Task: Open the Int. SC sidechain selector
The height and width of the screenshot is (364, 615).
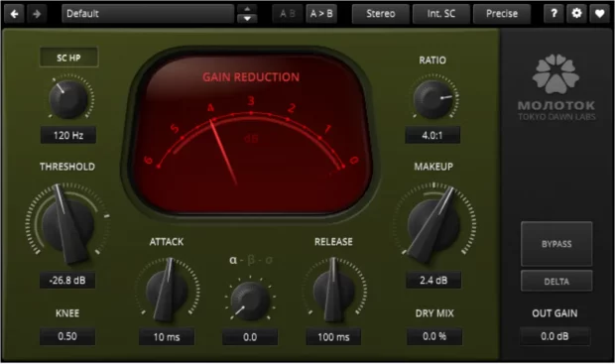Action: point(440,14)
